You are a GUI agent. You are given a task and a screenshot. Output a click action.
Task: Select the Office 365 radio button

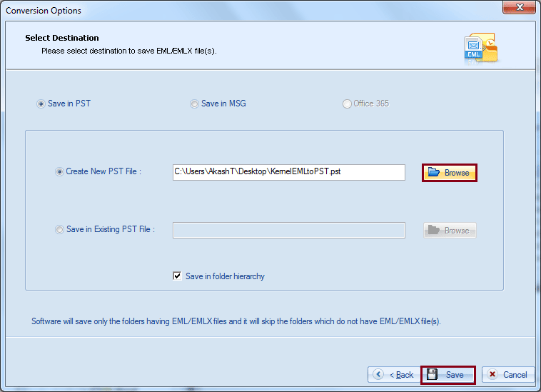(x=347, y=104)
